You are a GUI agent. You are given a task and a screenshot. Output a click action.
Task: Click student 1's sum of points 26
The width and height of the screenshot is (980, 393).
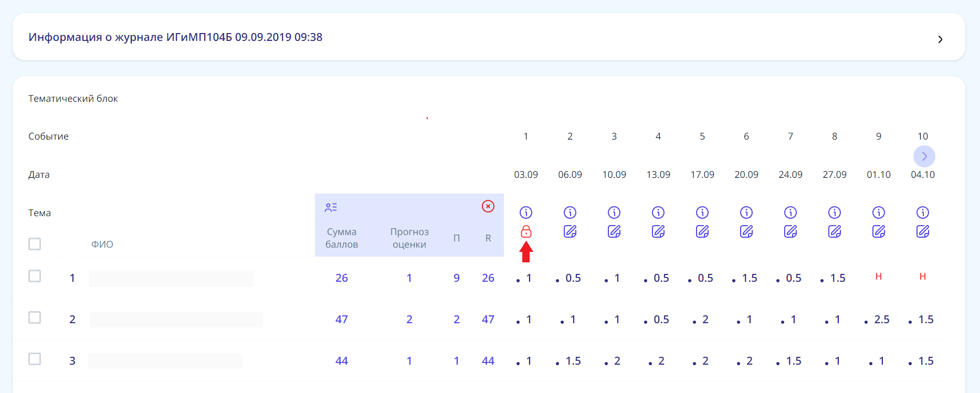point(342,278)
